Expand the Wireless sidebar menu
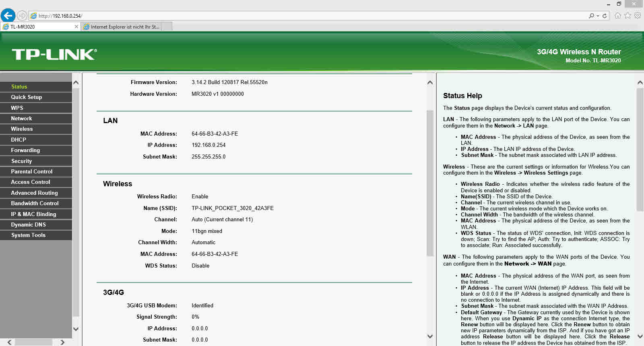This screenshot has width=644, height=346. tap(36, 129)
